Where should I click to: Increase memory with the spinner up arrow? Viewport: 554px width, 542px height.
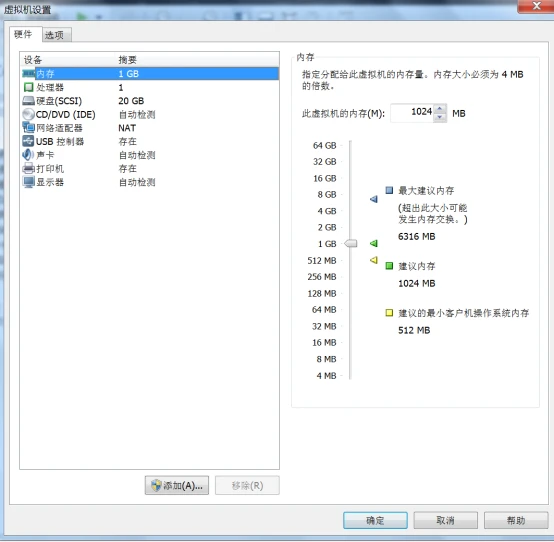(440, 109)
